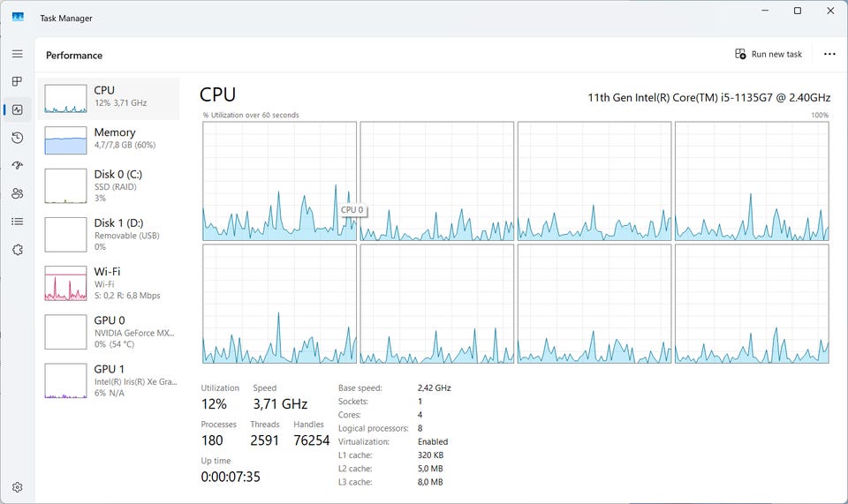Open the App history page icon
The height and width of the screenshot is (504, 848).
18,138
